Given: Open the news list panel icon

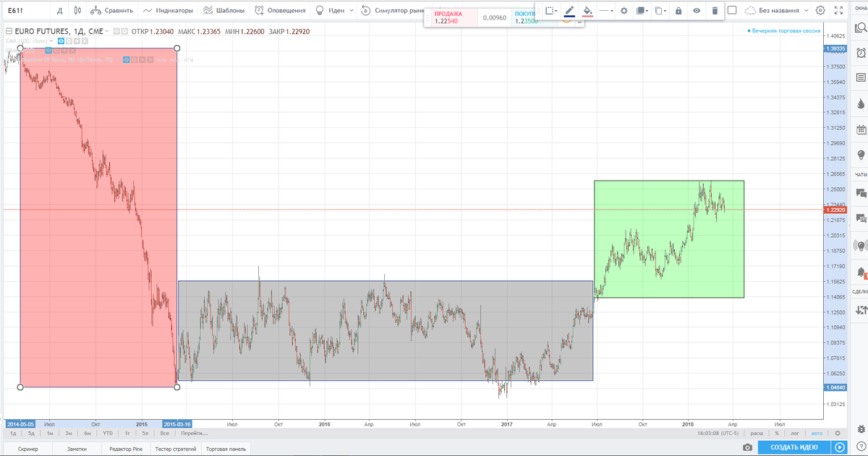Looking at the screenshot, I should [x=861, y=78].
